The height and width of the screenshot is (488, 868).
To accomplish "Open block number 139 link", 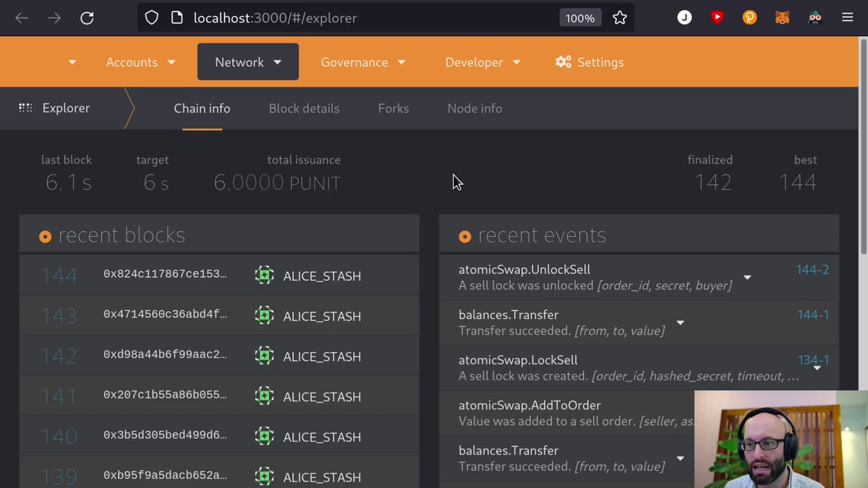I will pos(59,477).
